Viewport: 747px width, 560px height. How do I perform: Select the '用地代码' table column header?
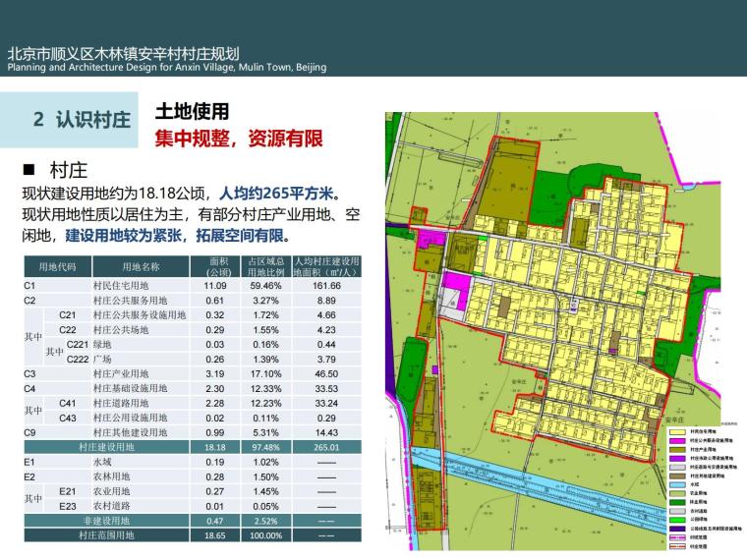(57, 266)
